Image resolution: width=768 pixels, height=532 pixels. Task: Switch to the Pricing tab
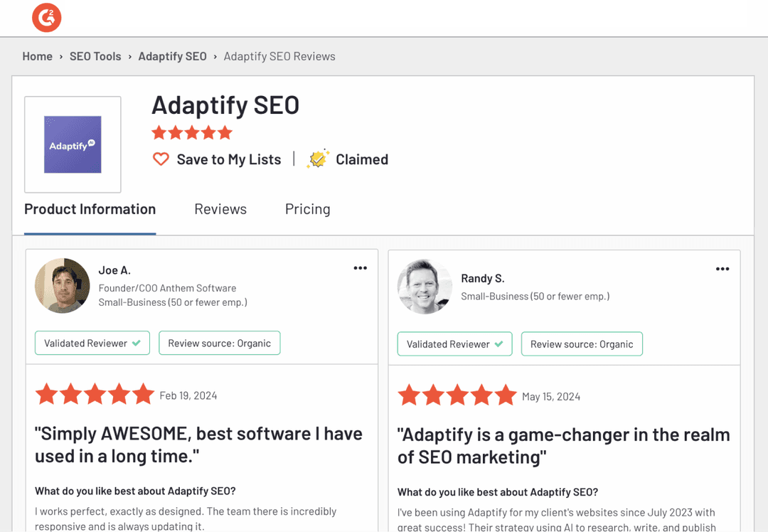pos(307,209)
